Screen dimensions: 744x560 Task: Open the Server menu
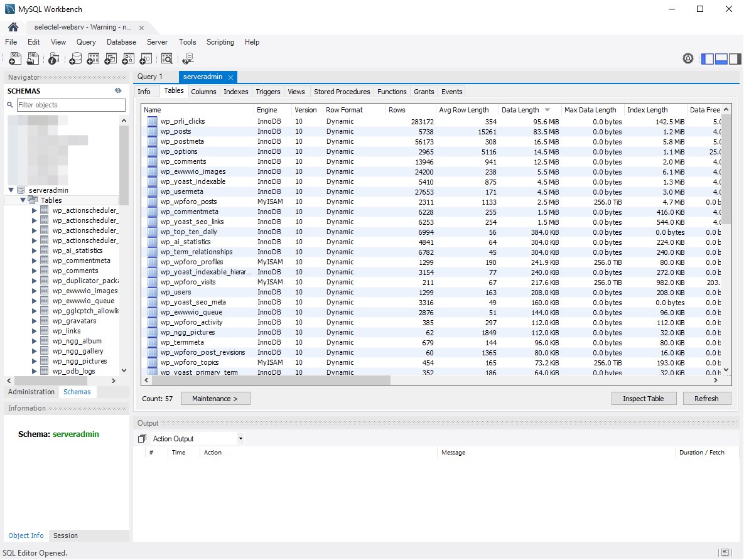click(x=157, y=42)
